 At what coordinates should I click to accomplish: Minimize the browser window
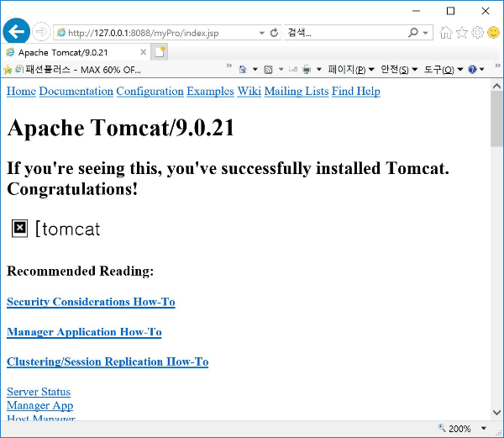pyautogui.click(x=417, y=11)
